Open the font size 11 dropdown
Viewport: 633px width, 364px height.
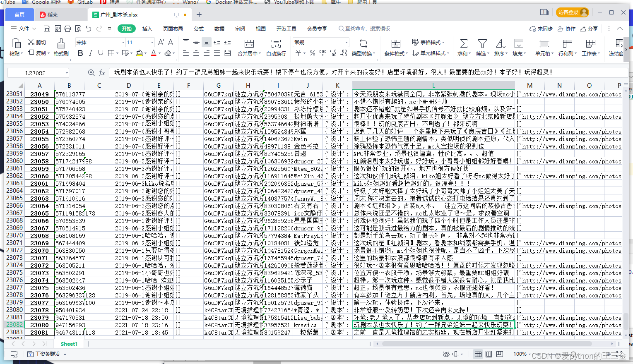pyautogui.click(x=152, y=42)
